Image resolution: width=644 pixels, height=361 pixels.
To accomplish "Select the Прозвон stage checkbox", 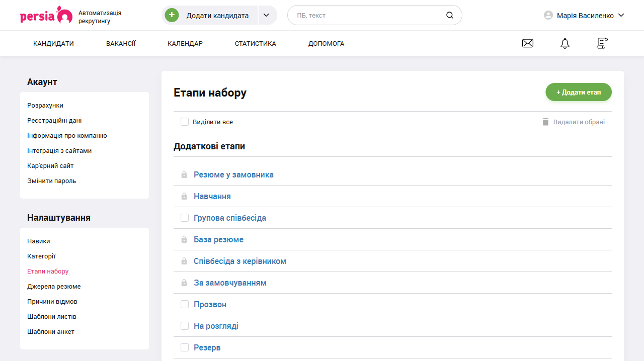I will 185,304.
